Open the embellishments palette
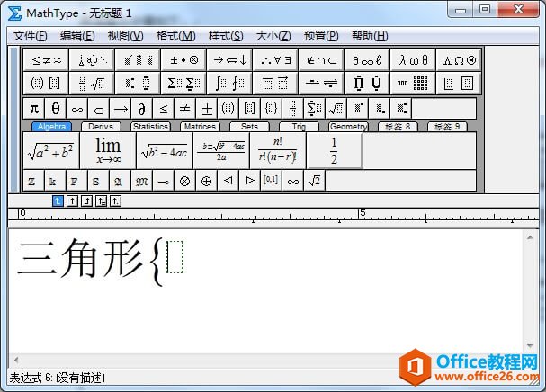 point(138,60)
